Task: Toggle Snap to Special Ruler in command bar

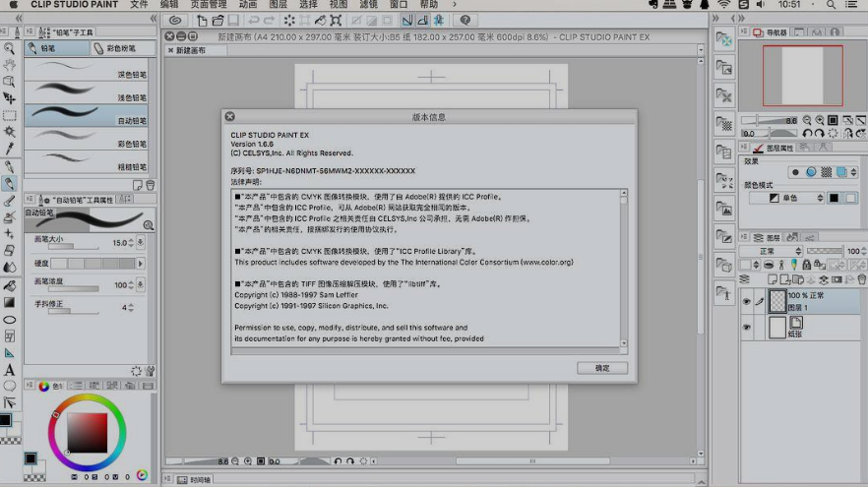Action: coord(423,21)
